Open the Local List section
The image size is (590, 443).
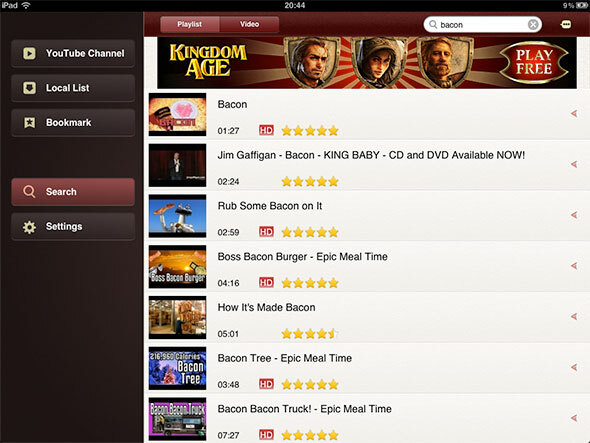click(73, 88)
